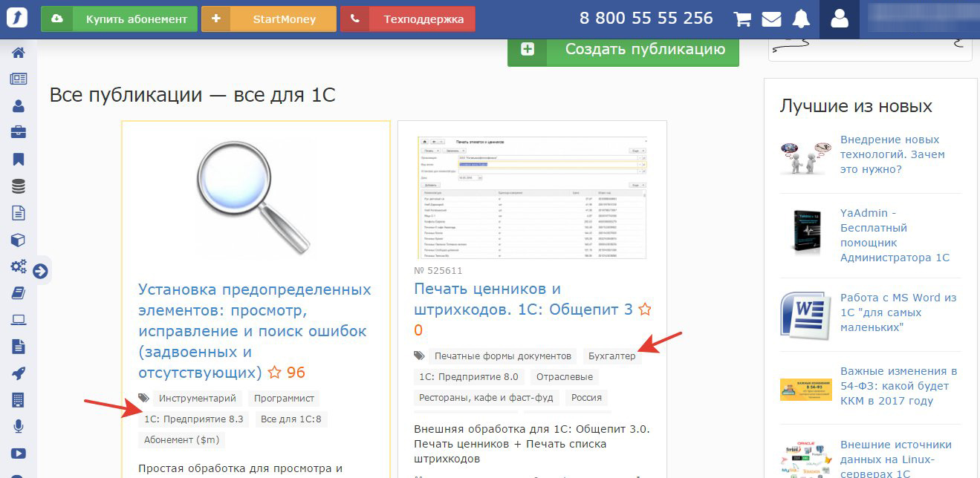Open the newspaper icon in the sidebar

(18, 79)
